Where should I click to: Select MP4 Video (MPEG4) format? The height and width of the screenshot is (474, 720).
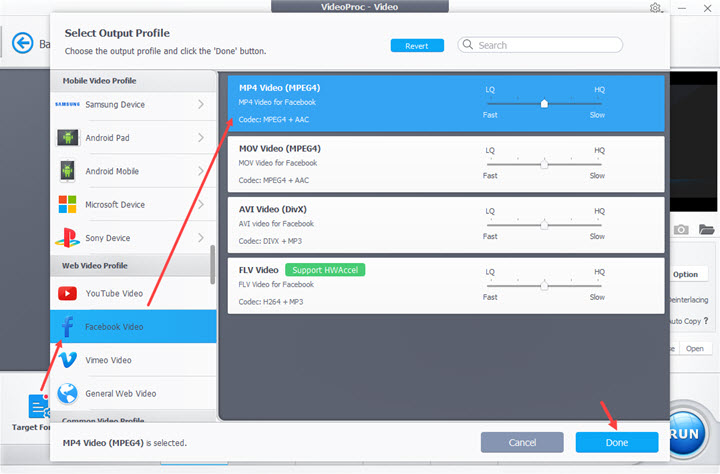(x=446, y=103)
